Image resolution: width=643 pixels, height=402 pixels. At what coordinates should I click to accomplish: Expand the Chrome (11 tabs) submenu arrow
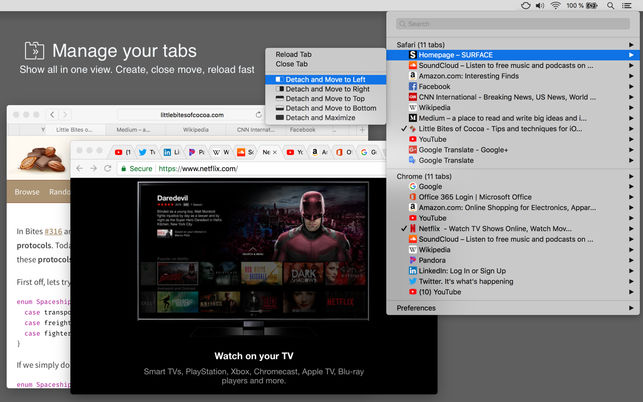coord(631,176)
